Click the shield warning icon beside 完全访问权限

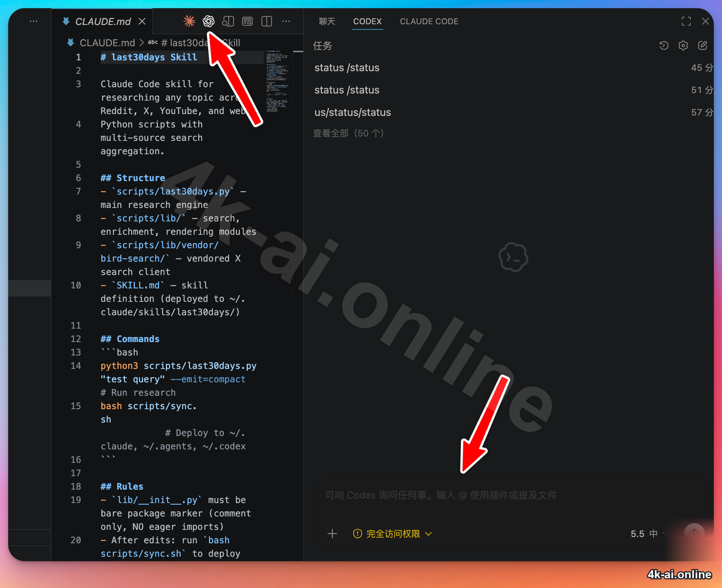pos(357,534)
